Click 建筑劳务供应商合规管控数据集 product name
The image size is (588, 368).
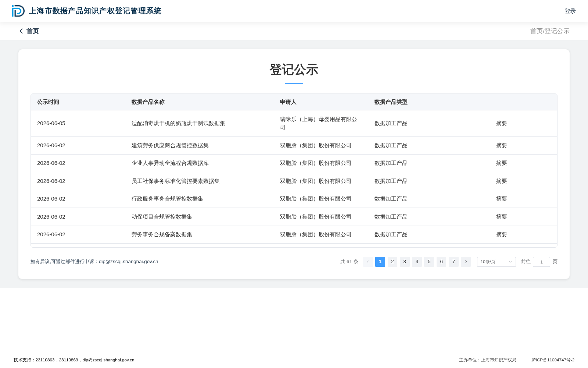click(170, 145)
